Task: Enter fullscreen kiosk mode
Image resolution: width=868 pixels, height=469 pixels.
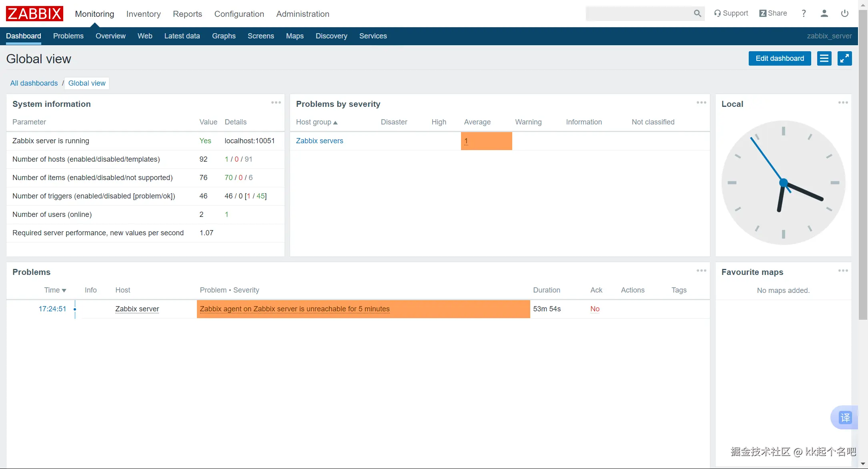Action: click(x=844, y=58)
